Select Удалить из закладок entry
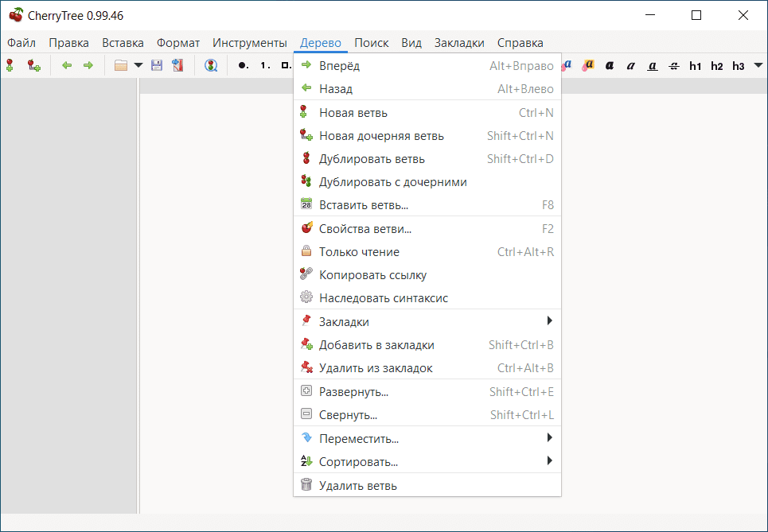Image resolution: width=768 pixels, height=532 pixels. coord(427,367)
